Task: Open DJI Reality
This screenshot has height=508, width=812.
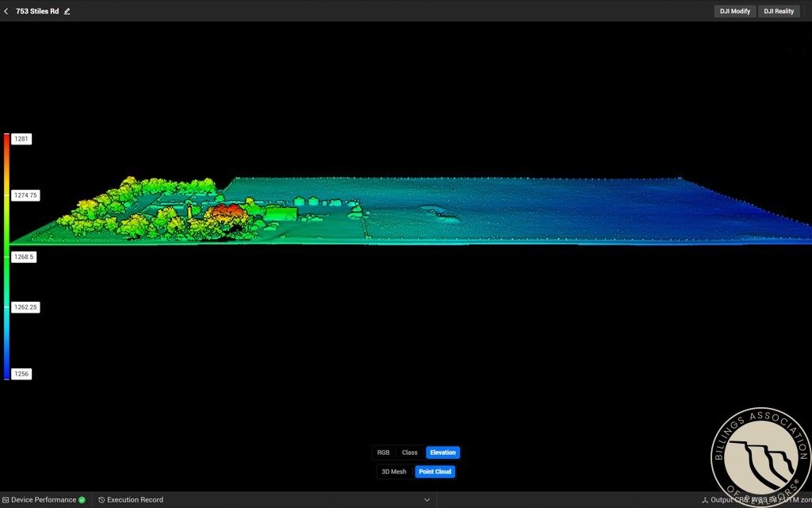Action: (779, 11)
